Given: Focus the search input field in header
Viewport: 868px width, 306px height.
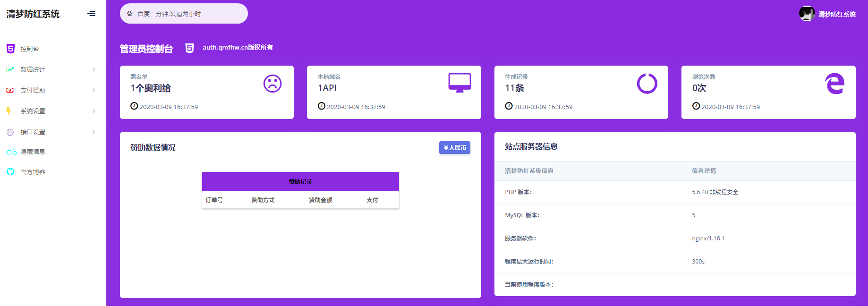Looking at the screenshot, I should coord(184,14).
